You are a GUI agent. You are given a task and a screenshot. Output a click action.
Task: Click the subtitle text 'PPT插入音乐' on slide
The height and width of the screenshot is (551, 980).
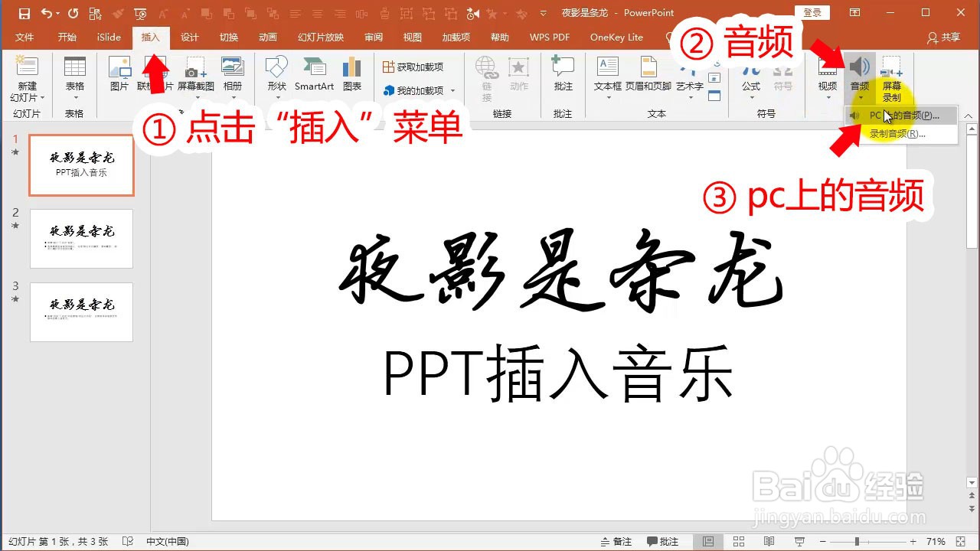[558, 375]
